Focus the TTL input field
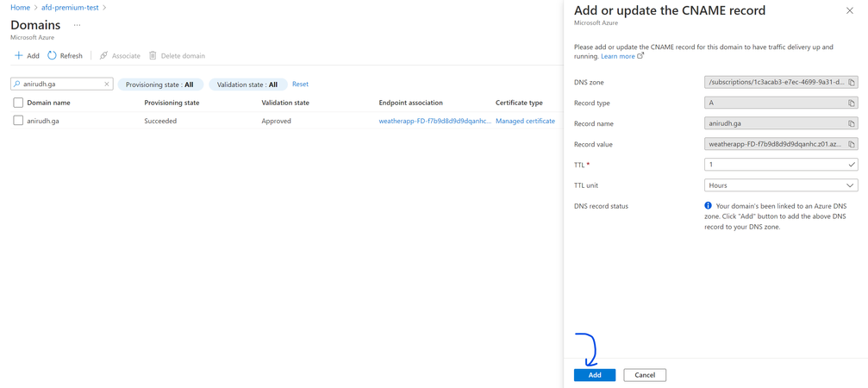The height and width of the screenshot is (388, 868). tap(781, 165)
